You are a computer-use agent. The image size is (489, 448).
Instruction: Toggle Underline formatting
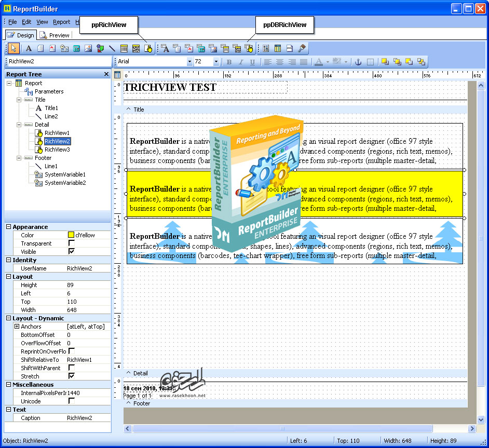253,62
